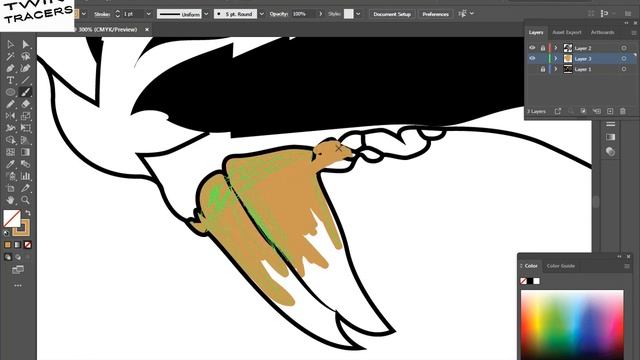
Task: Select the Reflect tool
Action: pyautogui.click(x=11, y=116)
